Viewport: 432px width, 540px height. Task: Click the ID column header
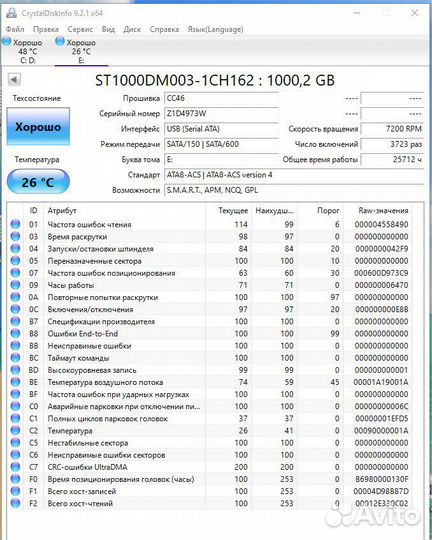point(33,210)
